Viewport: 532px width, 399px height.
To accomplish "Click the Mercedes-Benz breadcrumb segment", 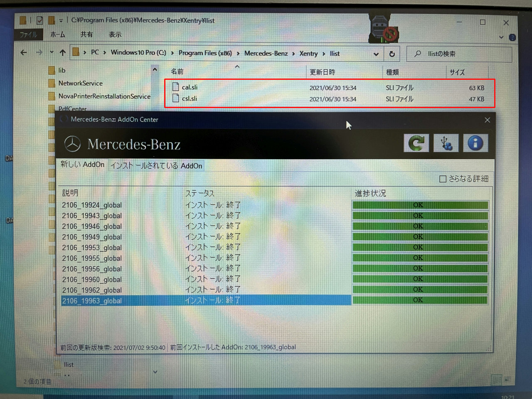I will pyautogui.click(x=266, y=53).
